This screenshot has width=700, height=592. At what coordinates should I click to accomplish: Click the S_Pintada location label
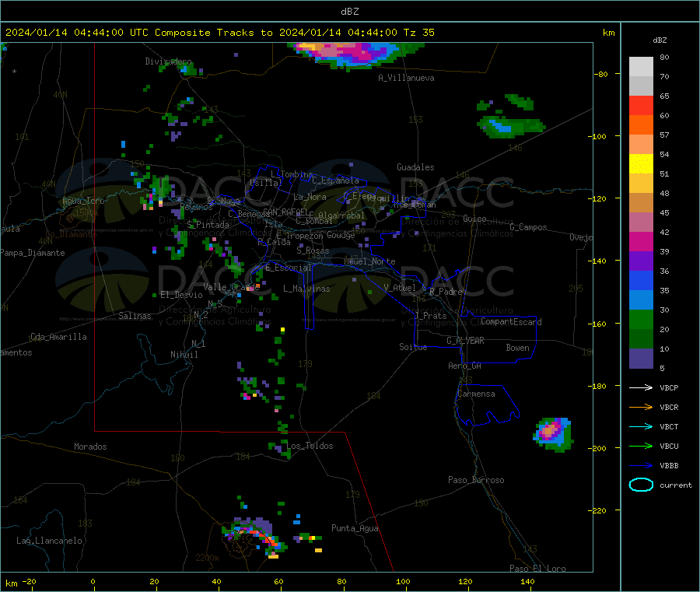coord(208,224)
